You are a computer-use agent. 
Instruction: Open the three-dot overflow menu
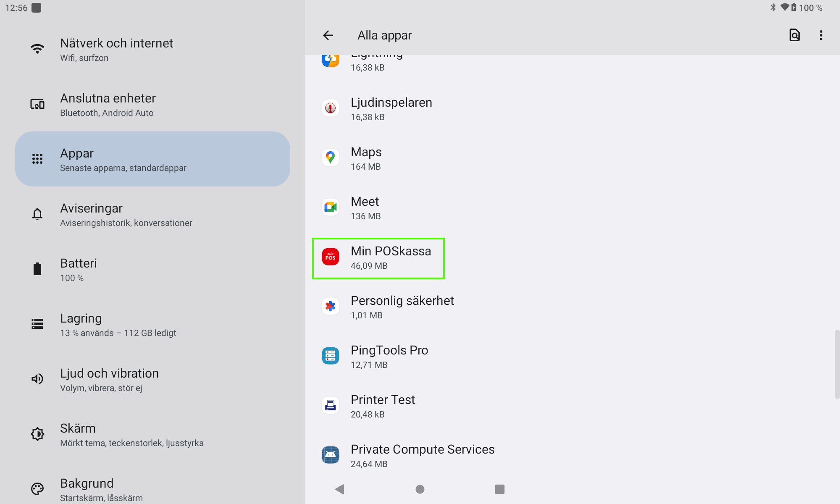click(x=821, y=35)
